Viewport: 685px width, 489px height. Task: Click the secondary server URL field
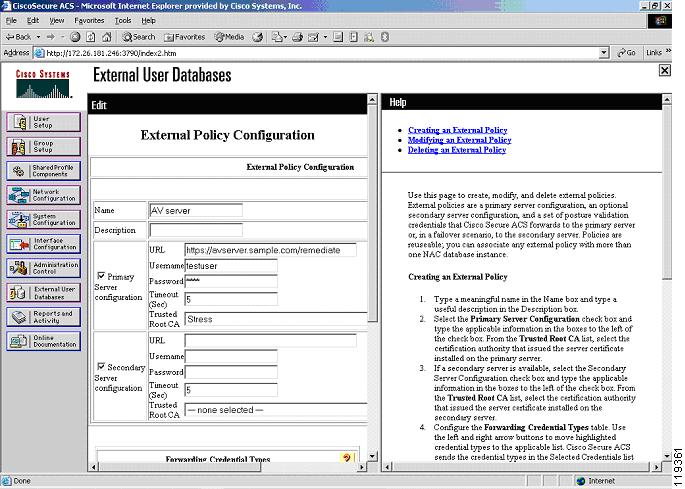(270, 340)
